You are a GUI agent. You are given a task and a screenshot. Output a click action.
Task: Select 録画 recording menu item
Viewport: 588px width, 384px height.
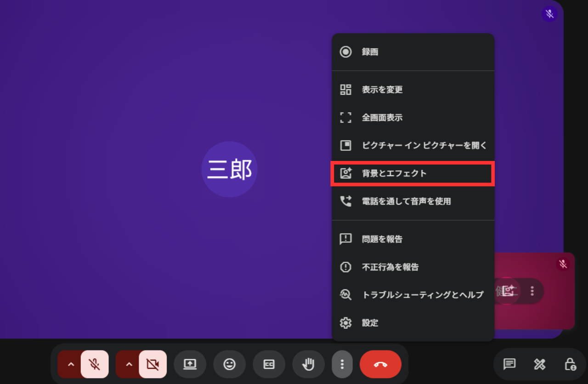[x=413, y=52]
